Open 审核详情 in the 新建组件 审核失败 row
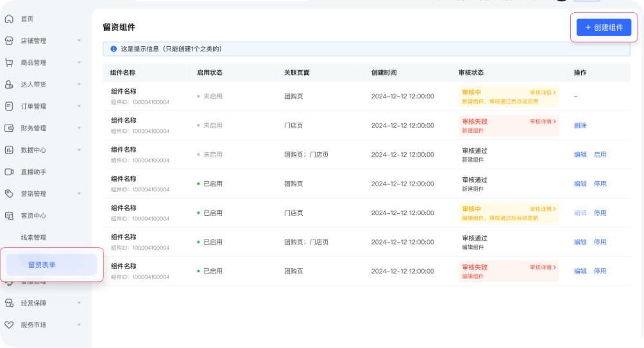The width and height of the screenshot is (644, 348). click(543, 122)
